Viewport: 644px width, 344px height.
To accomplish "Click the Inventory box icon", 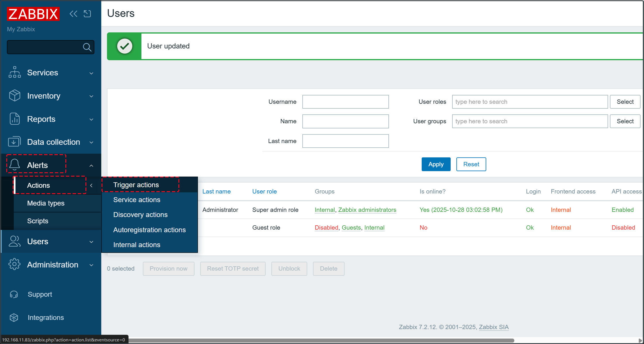I will coord(14,96).
